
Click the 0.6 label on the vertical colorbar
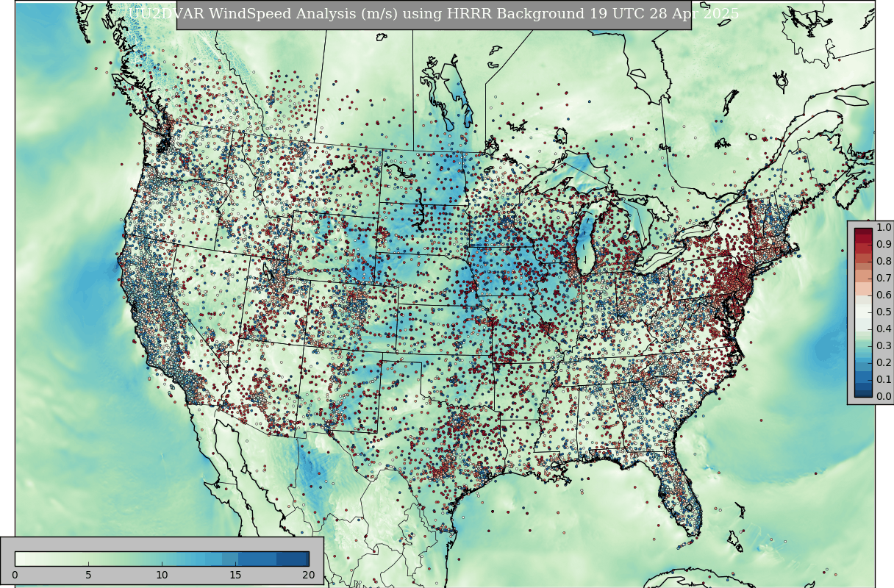click(884, 295)
